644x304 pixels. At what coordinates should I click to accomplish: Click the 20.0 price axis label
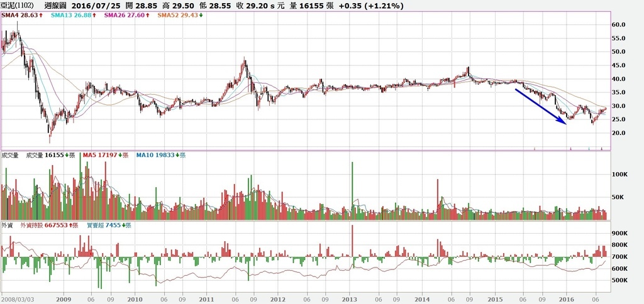coord(618,133)
